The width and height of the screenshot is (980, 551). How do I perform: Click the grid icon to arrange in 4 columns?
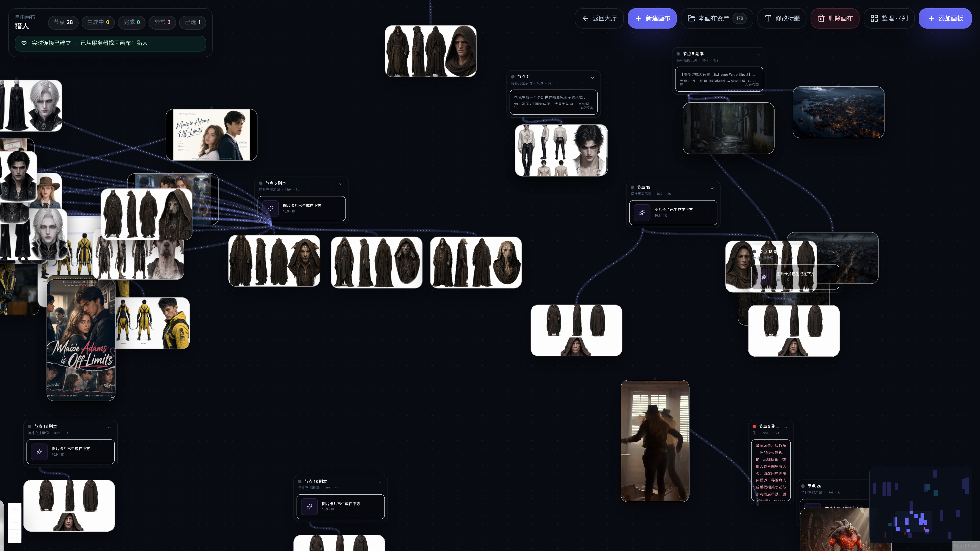point(874,18)
